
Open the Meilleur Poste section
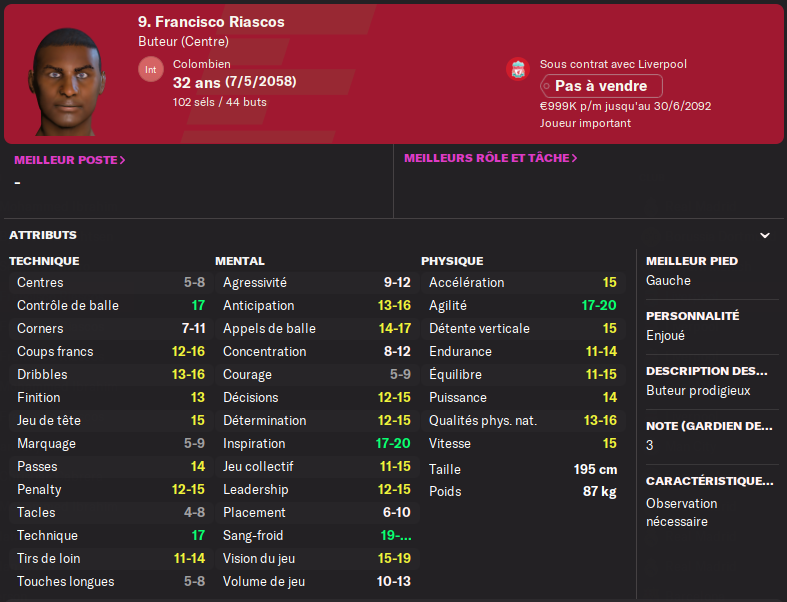[x=70, y=159]
